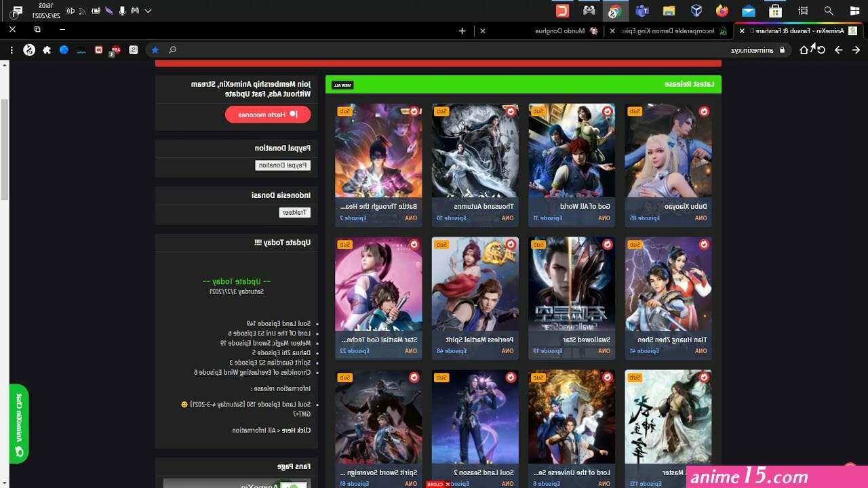This screenshot has height=488, width=868.
Task: Expand the hidden system tray icons chevron
Action: [x=148, y=11]
